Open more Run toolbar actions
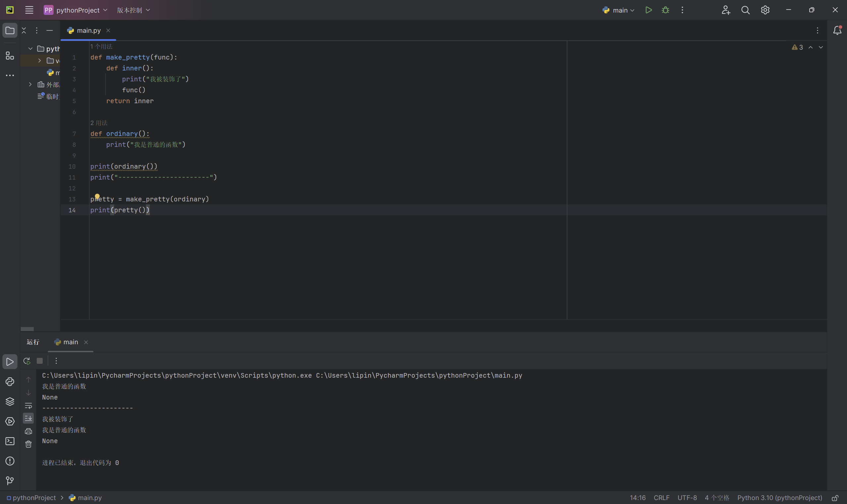Viewport: 847px width, 504px height. click(56, 361)
